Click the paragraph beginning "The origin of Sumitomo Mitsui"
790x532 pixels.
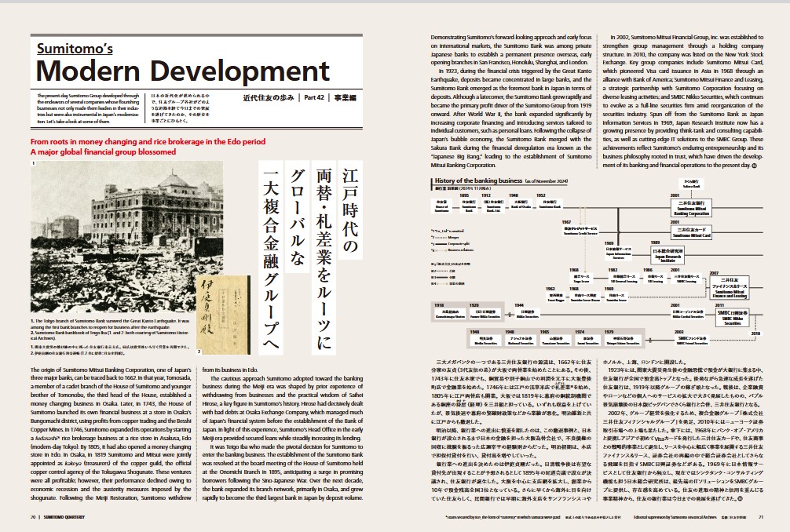[111, 434]
